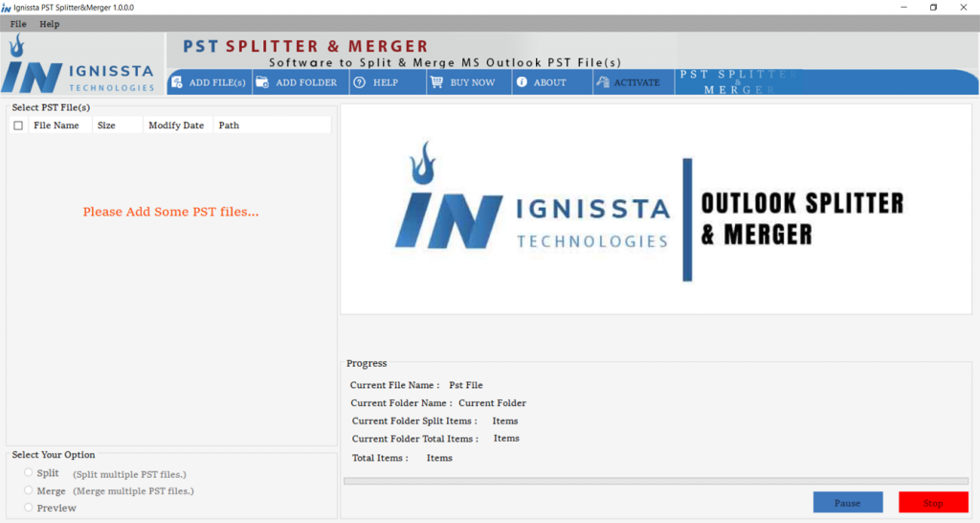Click the Buy Now shopping cart icon
The width and height of the screenshot is (980, 523).
point(436,82)
